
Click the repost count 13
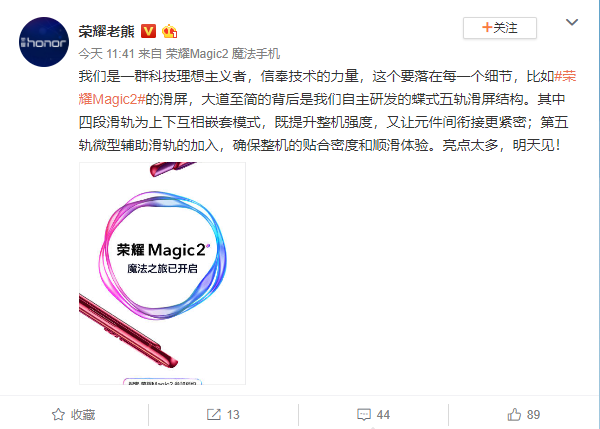233,414
